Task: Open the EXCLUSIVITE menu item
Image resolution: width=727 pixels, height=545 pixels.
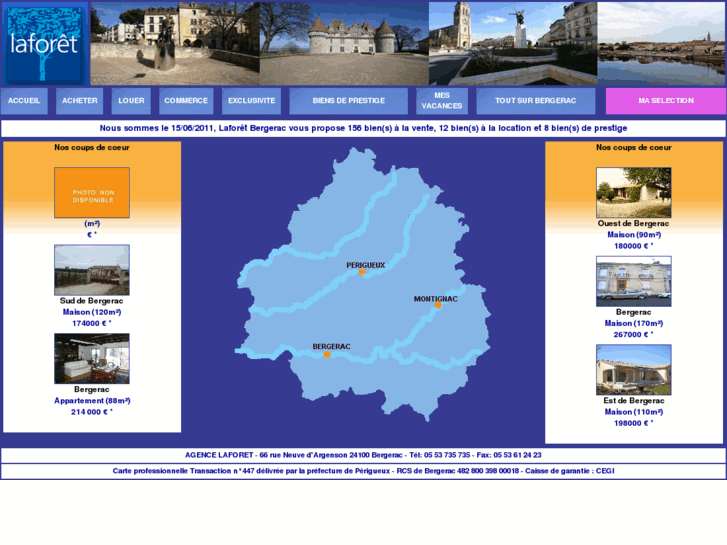Action: (x=251, y=101)
